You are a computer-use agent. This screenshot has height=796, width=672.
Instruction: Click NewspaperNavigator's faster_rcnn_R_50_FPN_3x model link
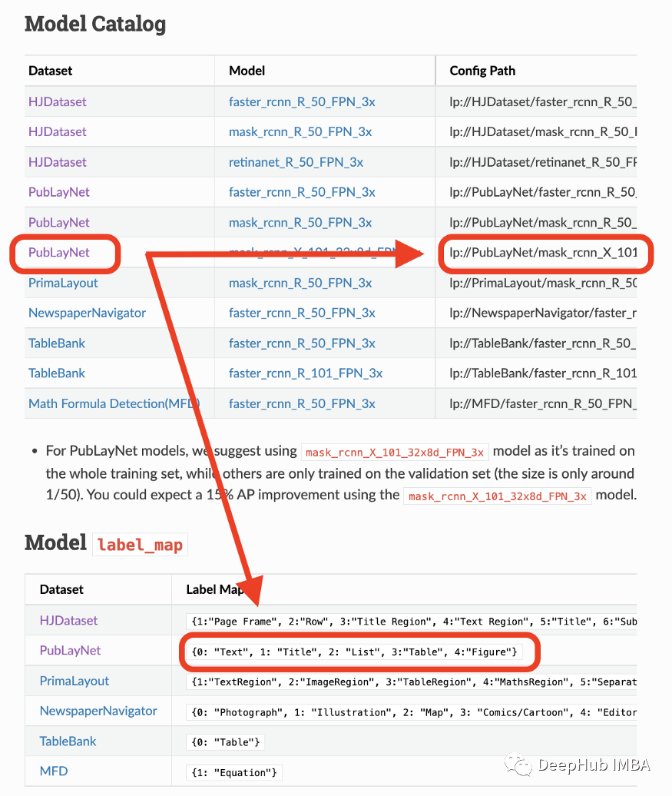click(x=302, y=313)
